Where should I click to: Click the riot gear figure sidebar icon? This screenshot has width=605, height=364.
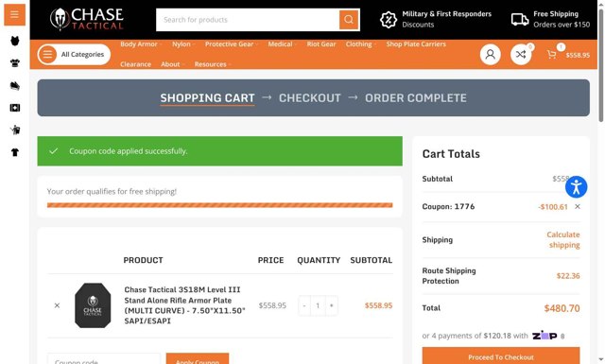coord(15,130)
